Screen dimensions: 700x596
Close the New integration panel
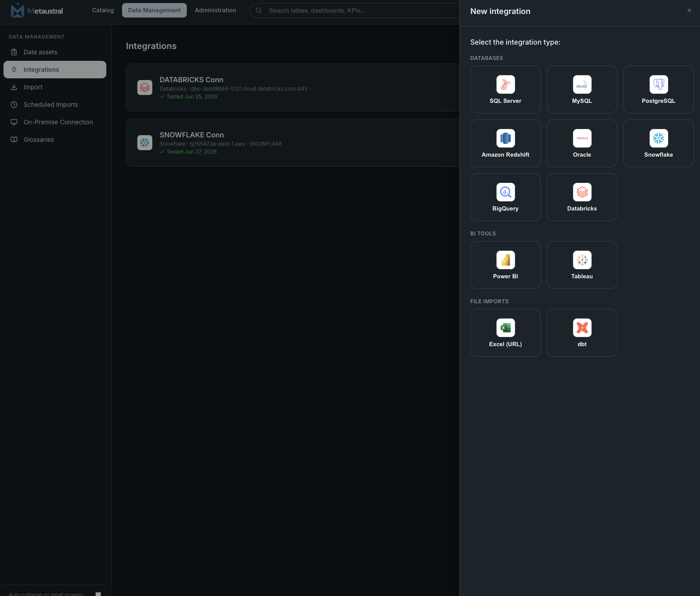tap(689, 11)
